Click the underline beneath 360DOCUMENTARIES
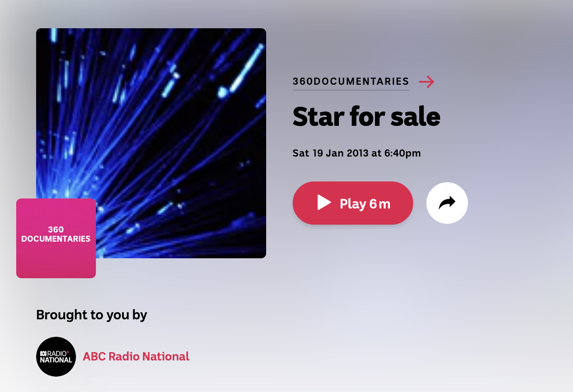Image resolution: width=573 pixels, height=392 pixels. pyautogui.click(x=351, y=90)
